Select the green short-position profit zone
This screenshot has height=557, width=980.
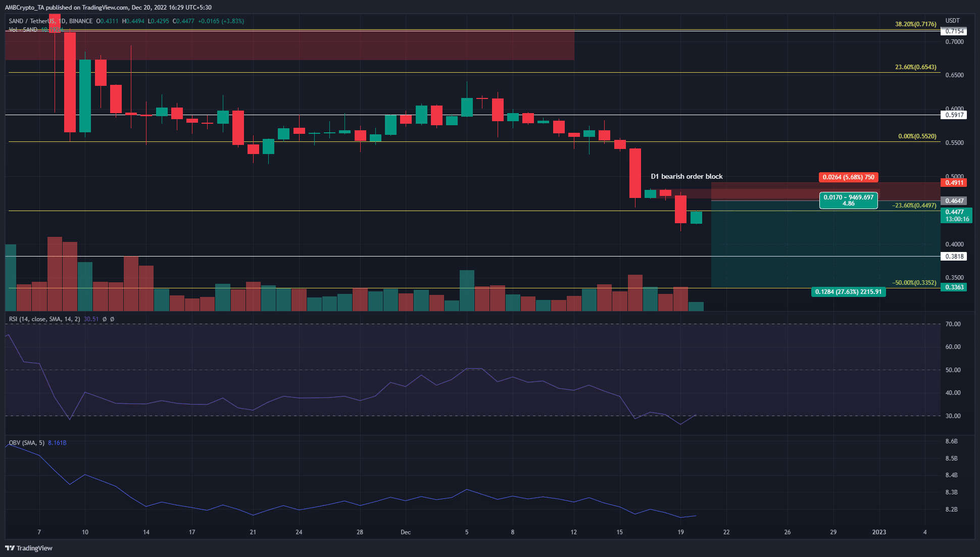click(825, 244)
